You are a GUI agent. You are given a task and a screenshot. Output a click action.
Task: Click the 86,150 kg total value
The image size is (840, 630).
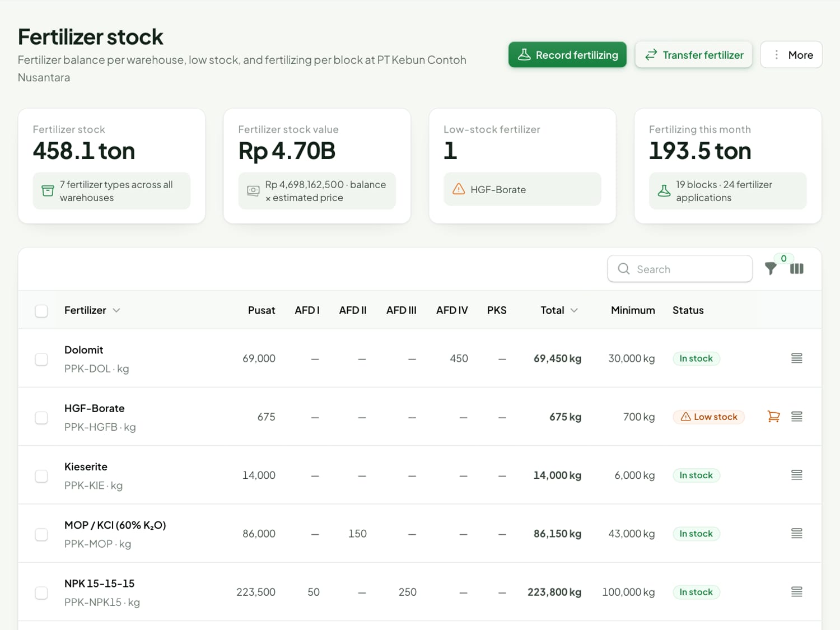[x=557, y=534]
